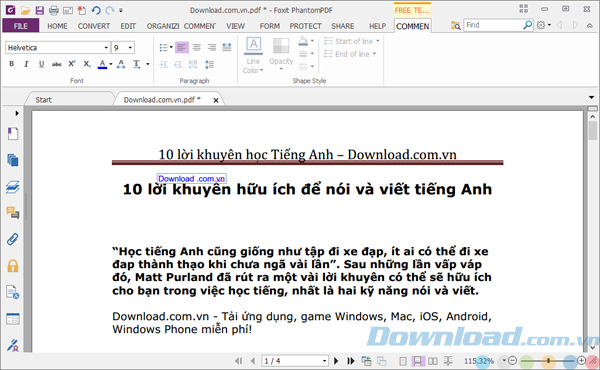Jump to last page in status bar
The width and height of the screenshot is (600, 370).
(x=350, y=361)
